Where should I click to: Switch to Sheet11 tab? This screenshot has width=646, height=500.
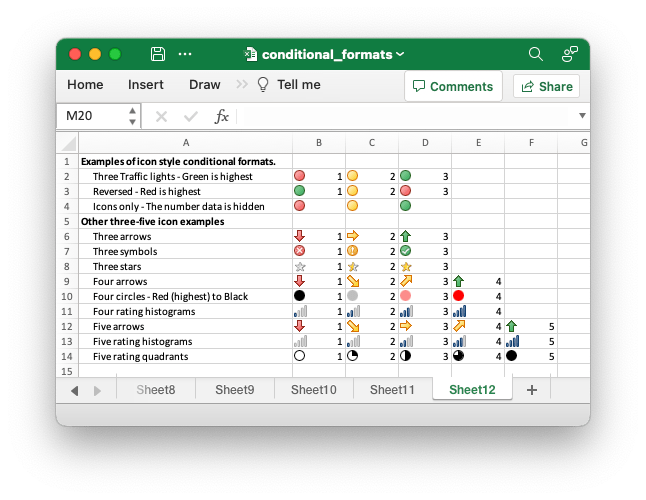tap(392, 390)
